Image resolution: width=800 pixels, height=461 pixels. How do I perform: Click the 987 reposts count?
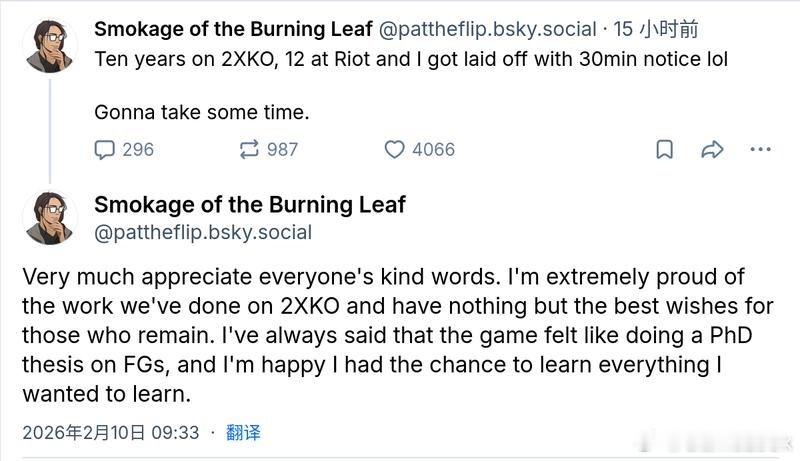pos(282,149)
